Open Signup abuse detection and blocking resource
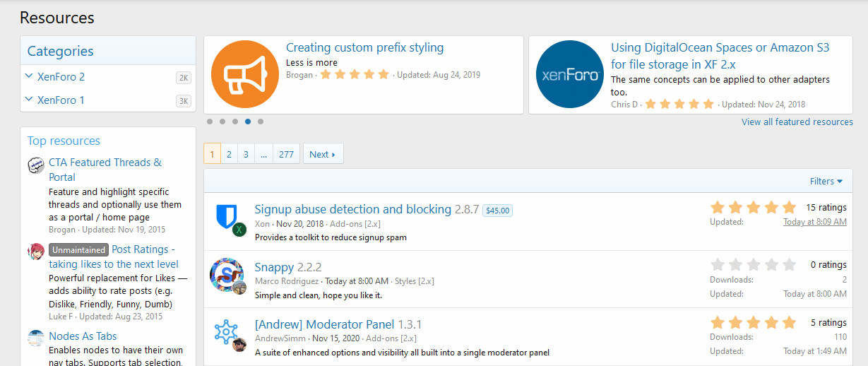 click(x=352, y=209)
